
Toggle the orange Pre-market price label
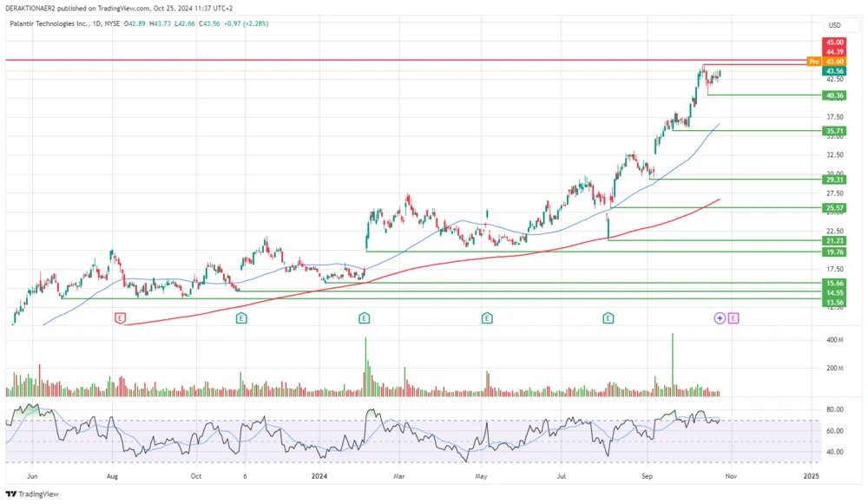pos(814,62)
